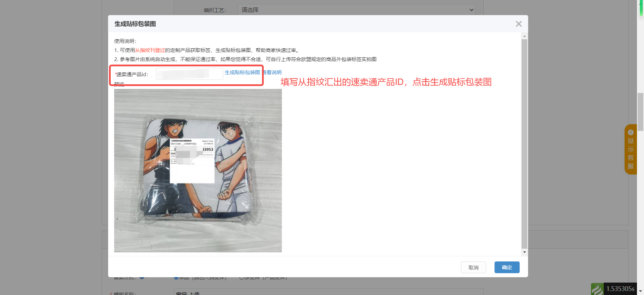Click the page scrollbar down arrow
Viewport: 644px width, 295px height.
(640, 291)
